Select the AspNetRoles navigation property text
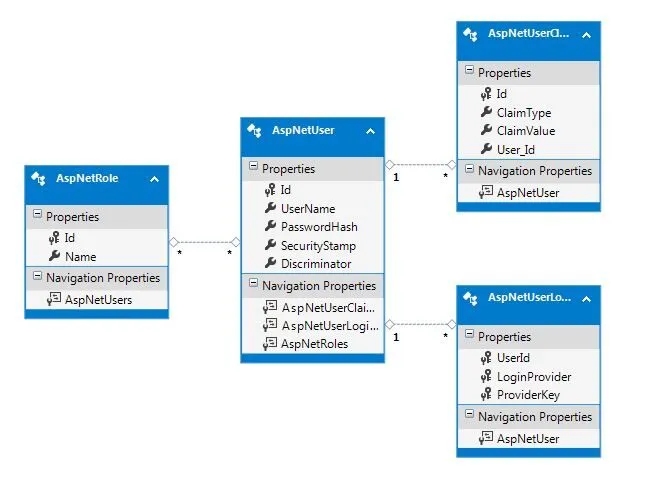The height and width of the screenshot is (482, 655). pos(315,344)
